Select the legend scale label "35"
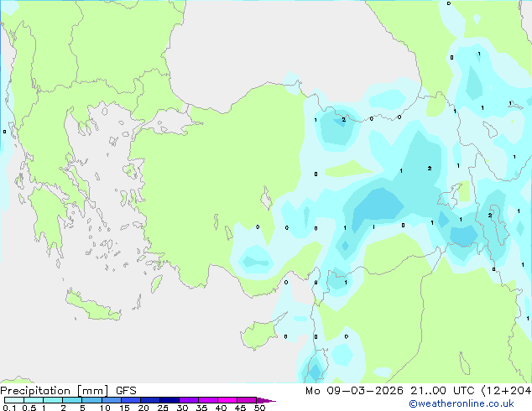The image size is (532, 411). point(201,408)
